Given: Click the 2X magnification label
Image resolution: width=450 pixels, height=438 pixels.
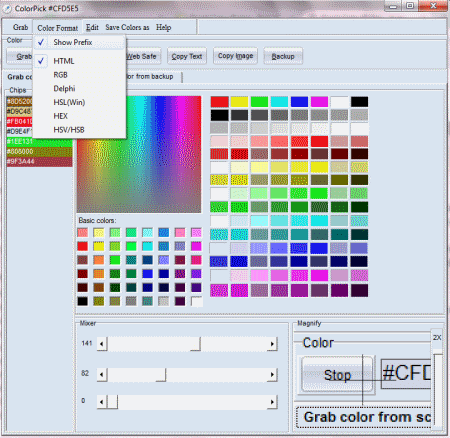Looking at the screenshot, I should (437, 337).
